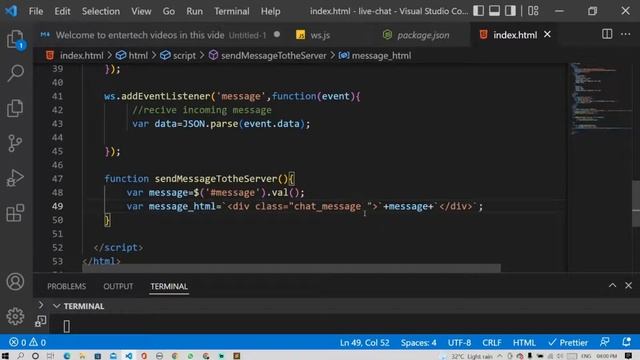This screenshot has height=360, width=640.
Task: Open the Run and Debug view
Action: (x=16, y=178)
